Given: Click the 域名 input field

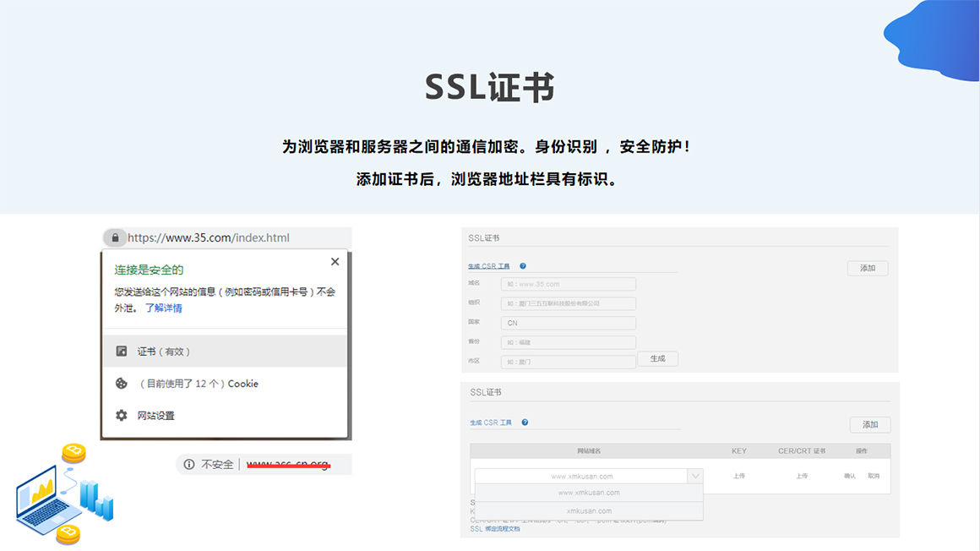Looking at the screenshot, I should click(568, 285).
